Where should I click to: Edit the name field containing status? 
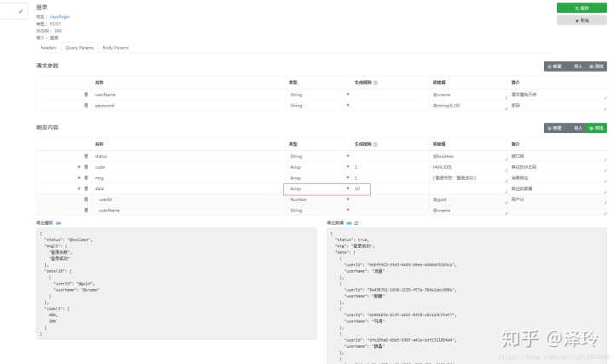188,156
